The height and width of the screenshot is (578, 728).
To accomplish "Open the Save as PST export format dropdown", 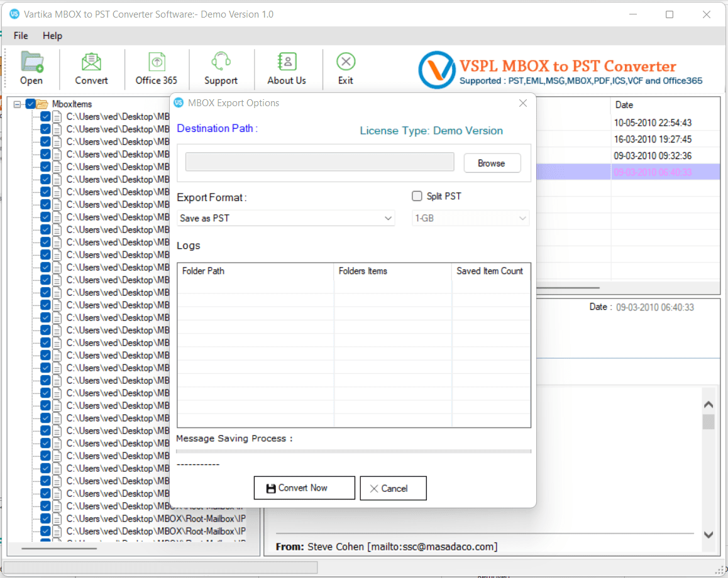I will pyautogui.click(x=285, y=218).
